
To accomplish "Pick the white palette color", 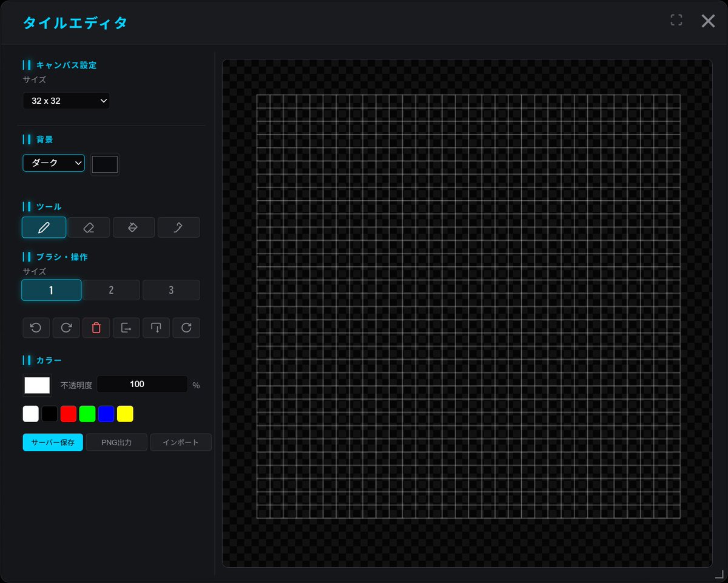I will (x=31, y=414).
